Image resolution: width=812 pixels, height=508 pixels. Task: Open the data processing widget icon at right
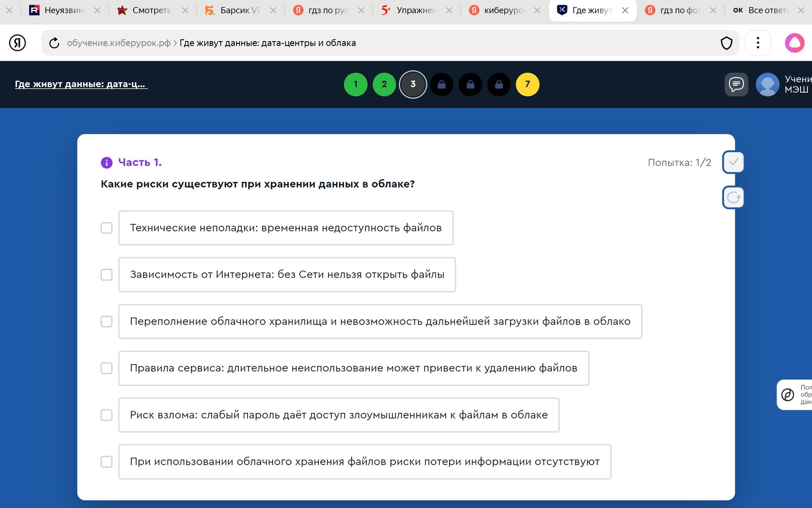[x=787, y=395]
